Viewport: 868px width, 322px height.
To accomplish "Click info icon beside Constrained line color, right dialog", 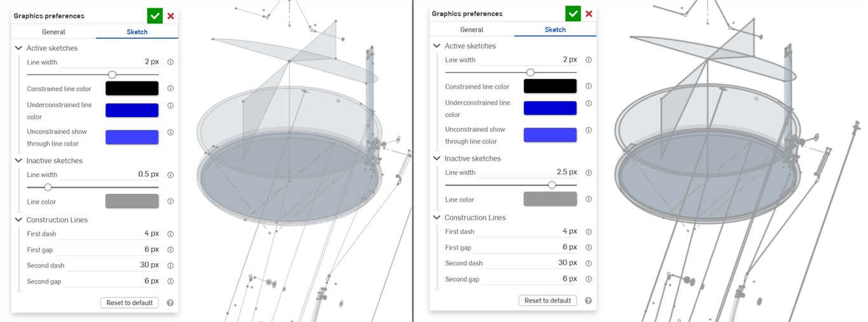I will coord(589,86).
